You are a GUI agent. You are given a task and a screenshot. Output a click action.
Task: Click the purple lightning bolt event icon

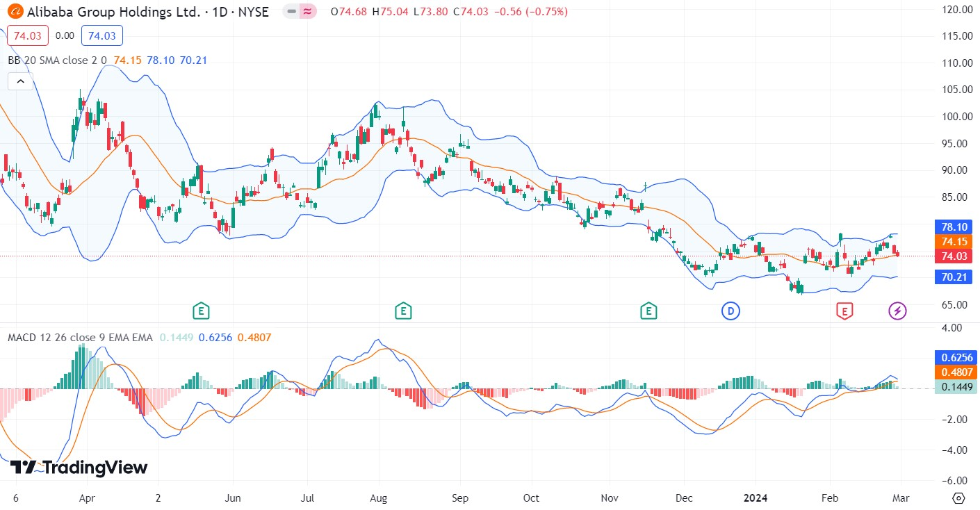pyautogui.click(x=898, y=311)
